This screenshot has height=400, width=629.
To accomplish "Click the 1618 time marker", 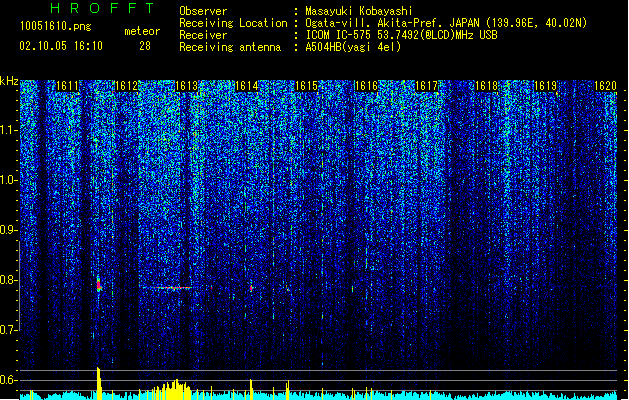I will [486, 86].
